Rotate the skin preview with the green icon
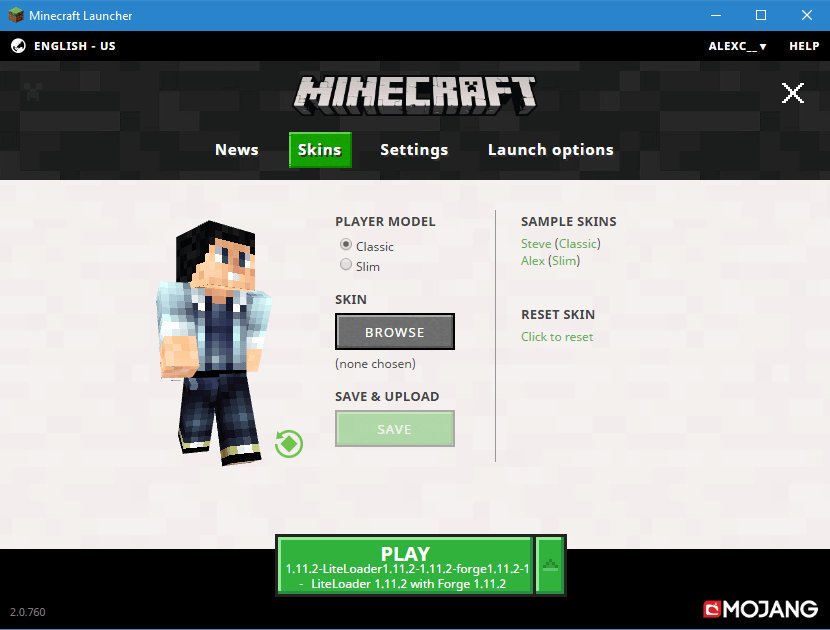Viewport: 830px width, 630px height. (289, 444)
